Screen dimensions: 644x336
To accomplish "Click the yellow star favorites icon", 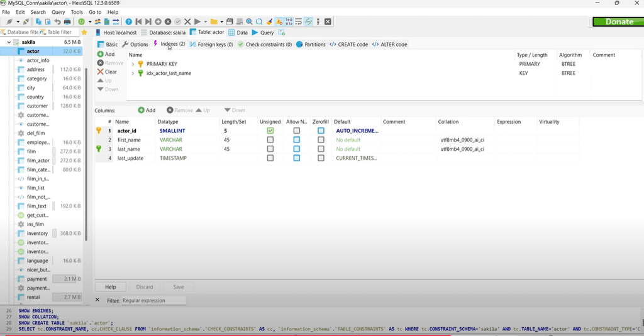I will tap(84, 32).
